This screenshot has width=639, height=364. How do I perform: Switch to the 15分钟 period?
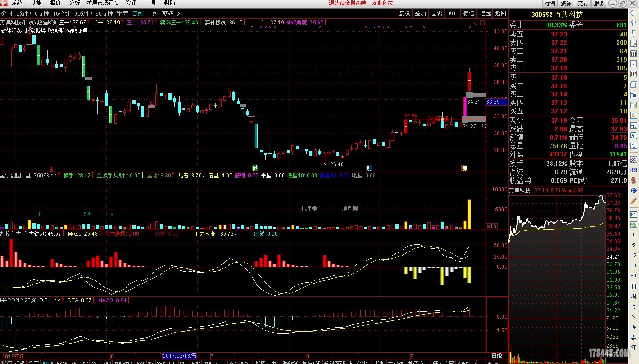tap(61, 13)
